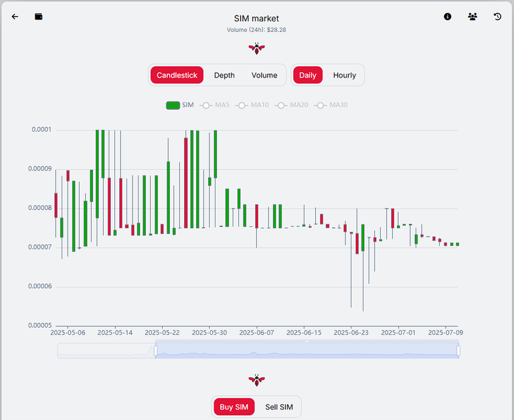514x420 pixels.
Task: Enable the MA30 moving average line
Action: click(x=331, y=105)
